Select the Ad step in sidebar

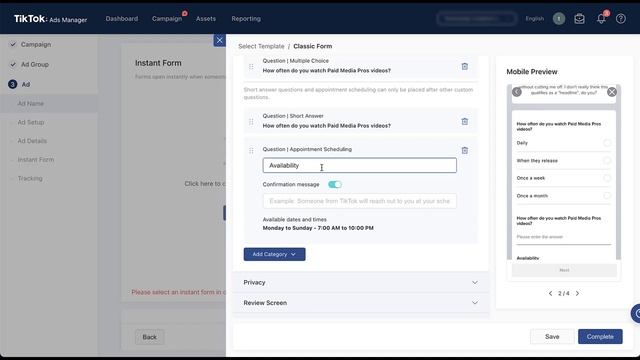click(25, 84)
